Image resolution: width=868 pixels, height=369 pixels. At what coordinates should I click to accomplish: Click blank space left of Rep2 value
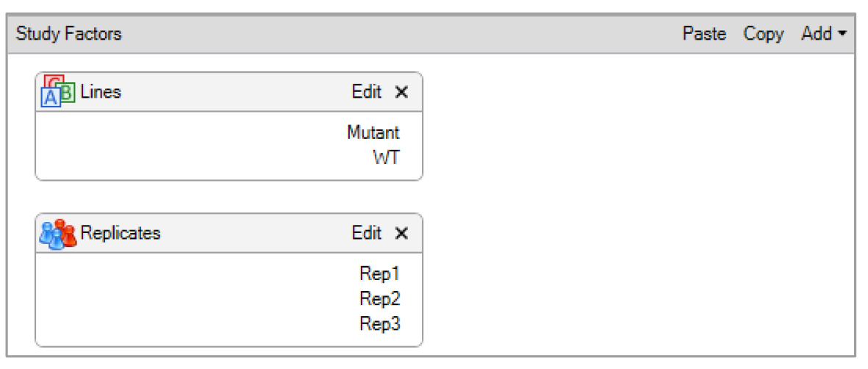pyautogui.click(x=184, y=299)
